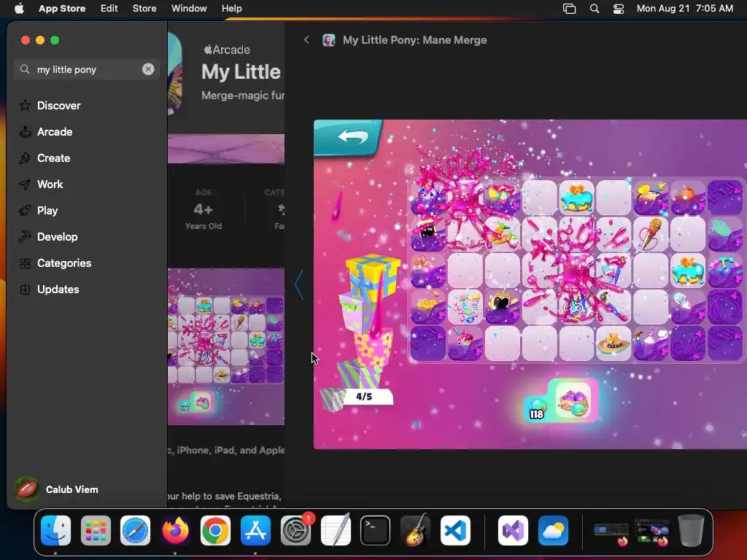Screen dimensions: 747x560
Task: Launch Safari from the Dock
Action: point(135,530)
